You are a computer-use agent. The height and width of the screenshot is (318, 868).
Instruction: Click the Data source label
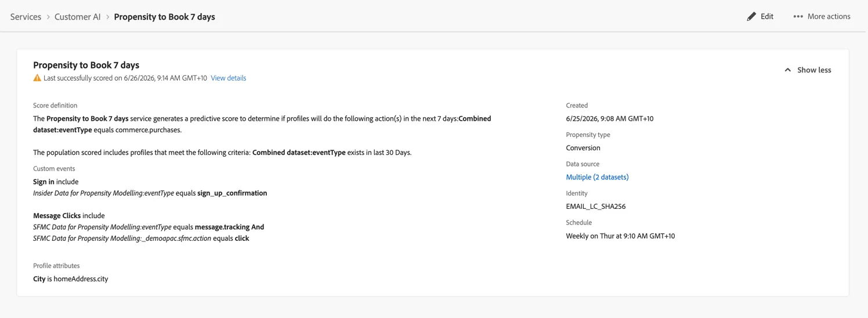pos(583,164)
